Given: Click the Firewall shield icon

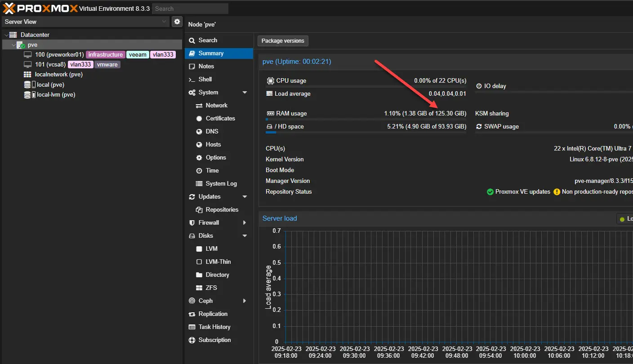Looking at the screenshot, I should point(192,223).
